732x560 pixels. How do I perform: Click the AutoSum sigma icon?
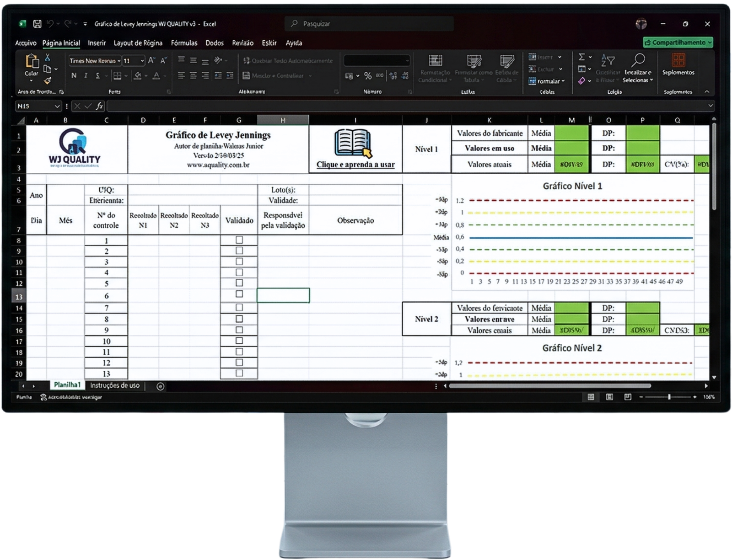(581, 57)
